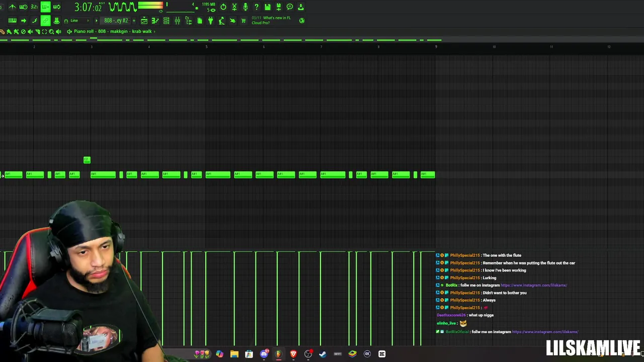Open the tempo tapper
Screen dimensions: 644x362
click(221, 21)
